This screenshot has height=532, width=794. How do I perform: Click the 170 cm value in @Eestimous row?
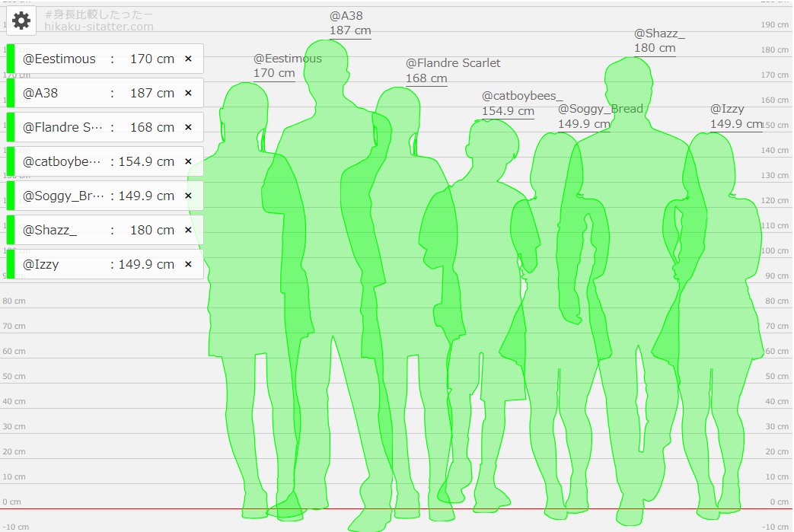click(152, 59)
